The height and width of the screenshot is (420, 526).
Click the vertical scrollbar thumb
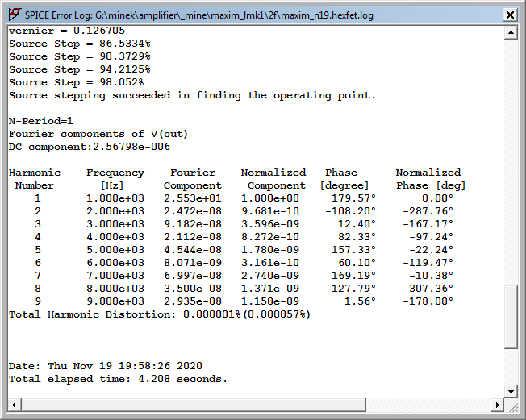(x=511, y=317)
